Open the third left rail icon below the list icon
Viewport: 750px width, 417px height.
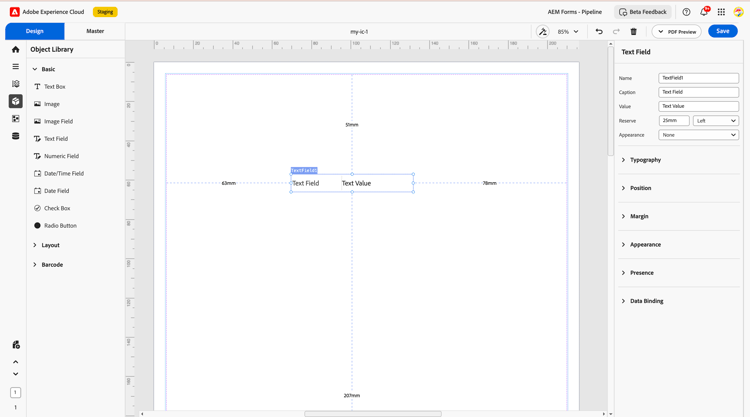click(x=15, y=84)
